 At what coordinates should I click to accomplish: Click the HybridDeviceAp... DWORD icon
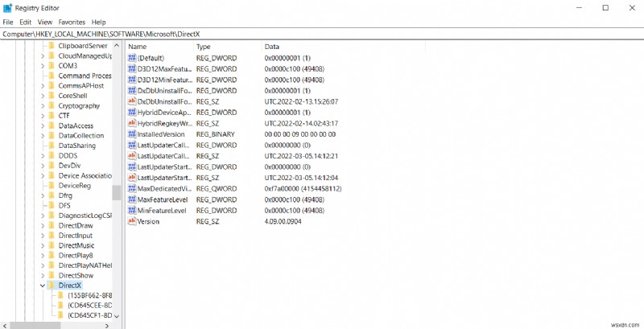click(x=132, y=113)
